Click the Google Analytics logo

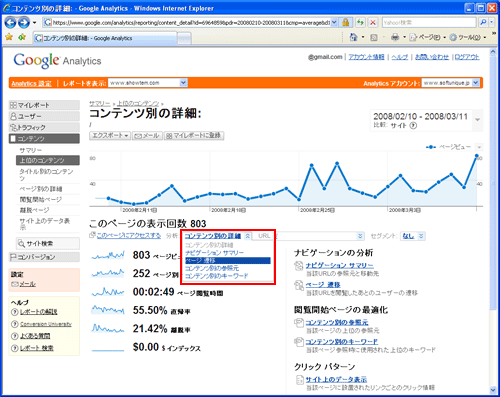(57, 61)
